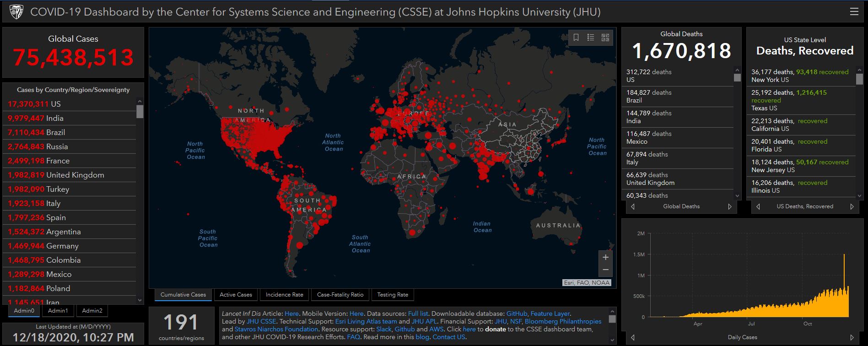Open the Bloomberg Philanthropies link

click(563, 322)
